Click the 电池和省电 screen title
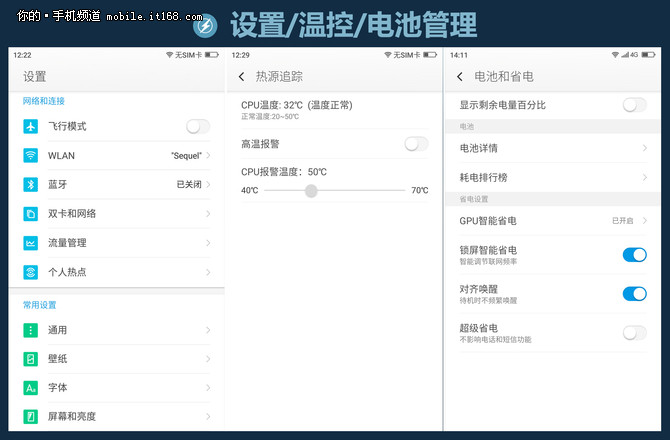This screenshot has height=440, width=670. click(x=504, y=77)
